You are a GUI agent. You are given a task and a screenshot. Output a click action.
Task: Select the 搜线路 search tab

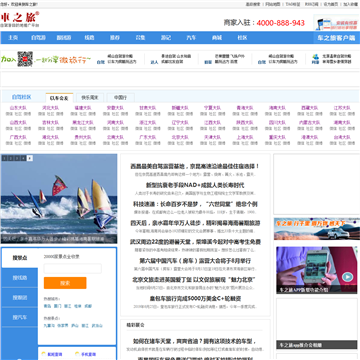click(x=20, y=278)
